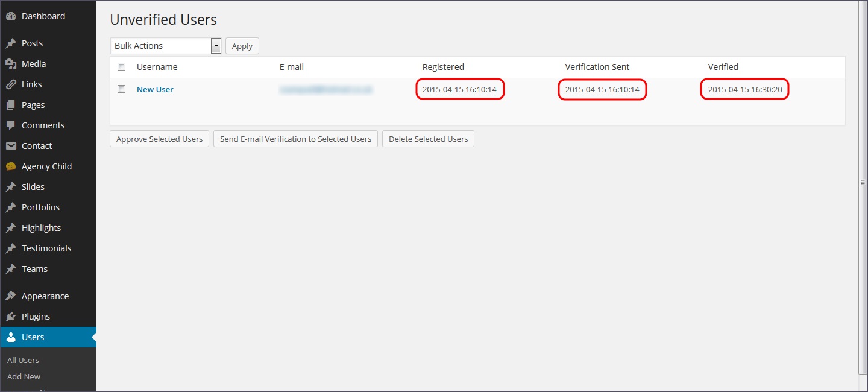Click Approve Selected Users button
Image resolution: width=868 pixels, height=392 pixels.
click(159, 139)
